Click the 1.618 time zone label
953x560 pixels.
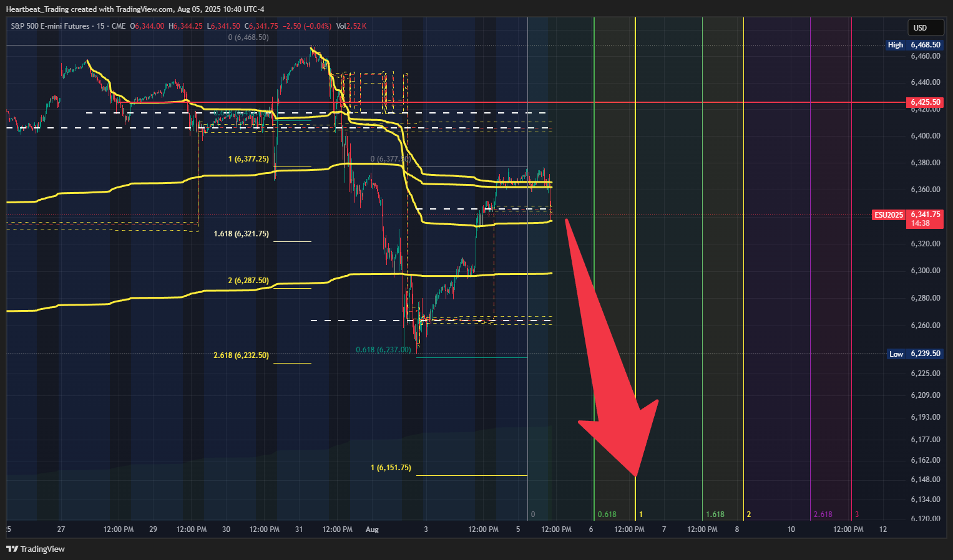click(715, 514)
